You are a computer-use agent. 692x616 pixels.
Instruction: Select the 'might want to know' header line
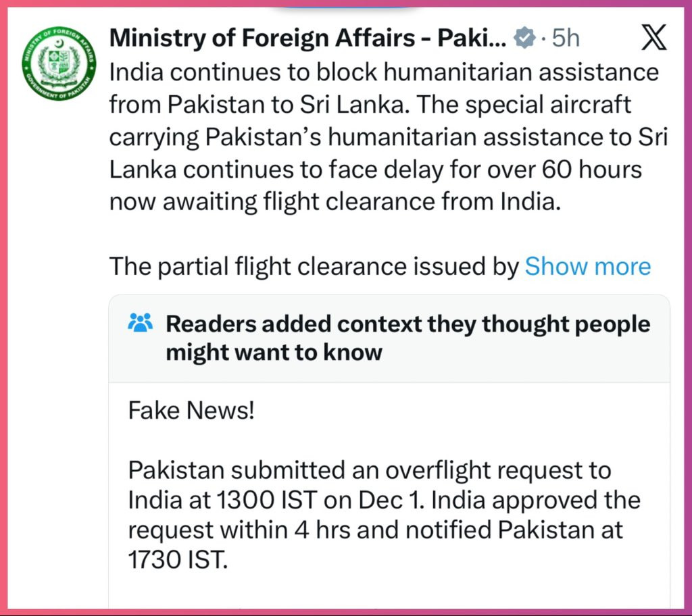[x=274, y=352]
